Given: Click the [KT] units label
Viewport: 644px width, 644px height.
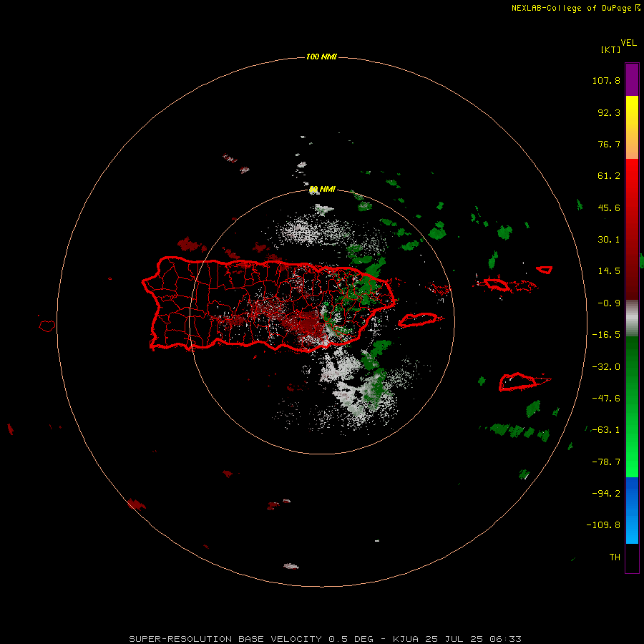Looking at the screenshot, I should coord(610,49).
